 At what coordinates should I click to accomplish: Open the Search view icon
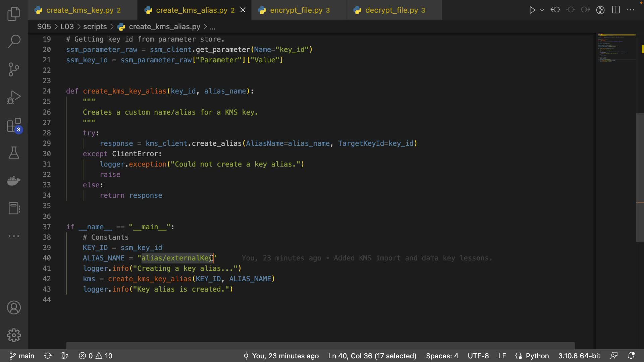(14, 42)
